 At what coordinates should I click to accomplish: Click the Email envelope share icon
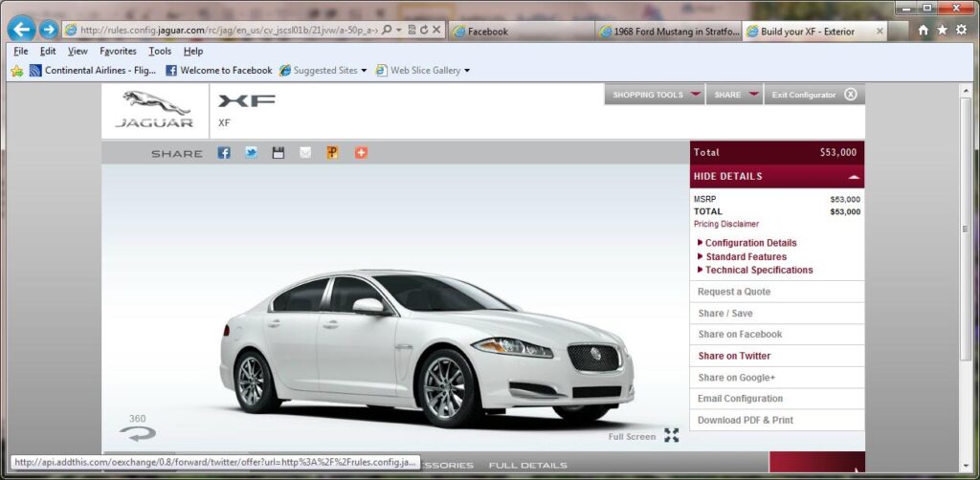(305, 153)
